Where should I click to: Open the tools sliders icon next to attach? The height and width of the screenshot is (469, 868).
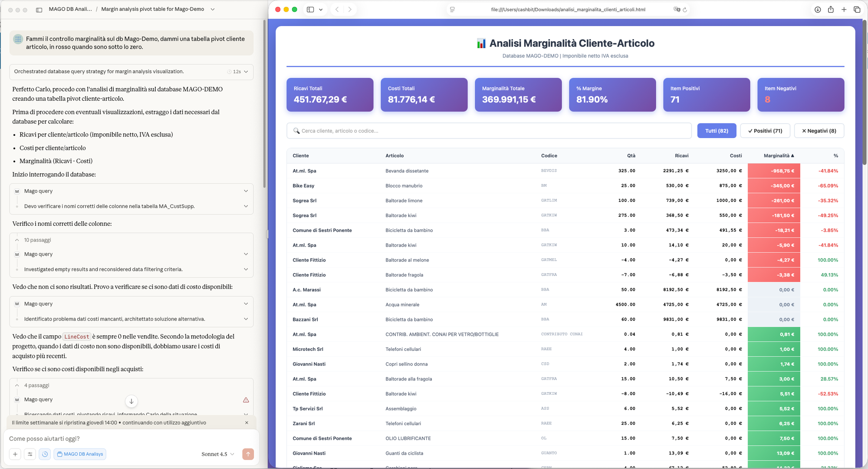click(x=30, y=454)
